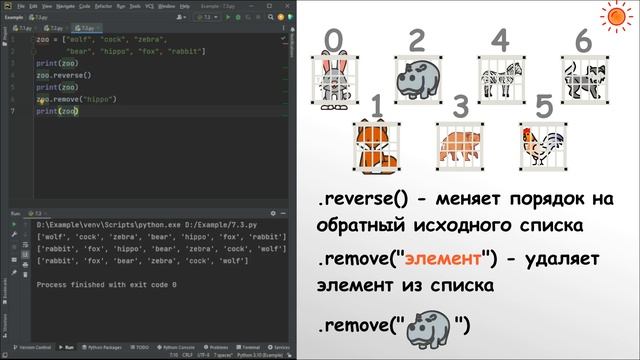Run the script with green play icon in top toolbar

click(228, 17)
